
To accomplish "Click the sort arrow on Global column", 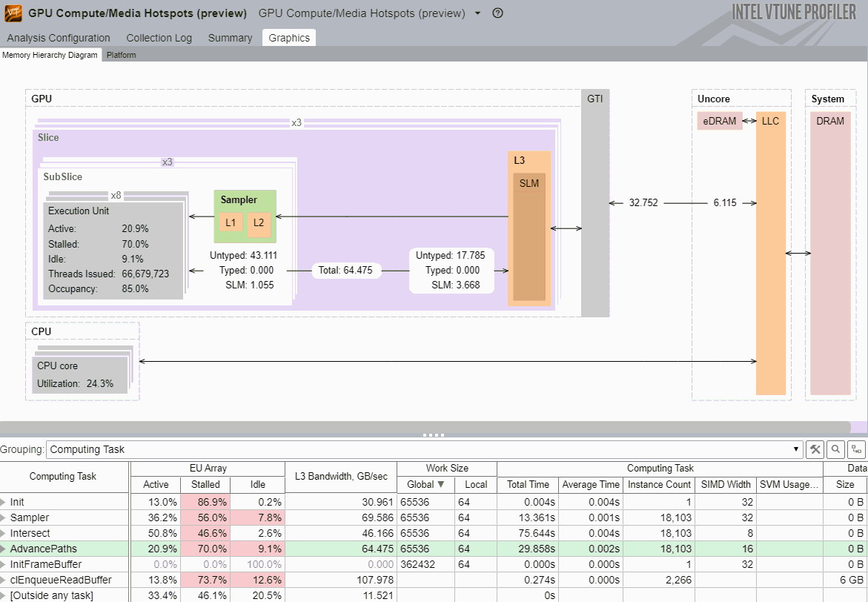I will [441, 484].
